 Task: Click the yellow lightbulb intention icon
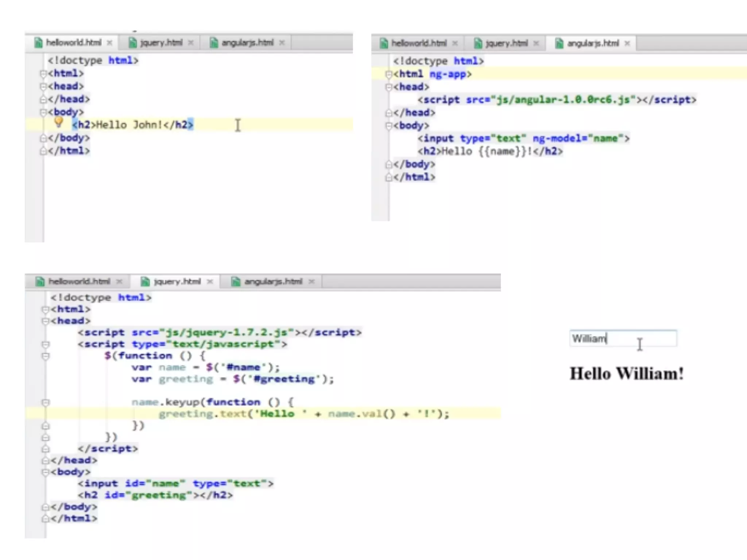(x=58, y=122)
